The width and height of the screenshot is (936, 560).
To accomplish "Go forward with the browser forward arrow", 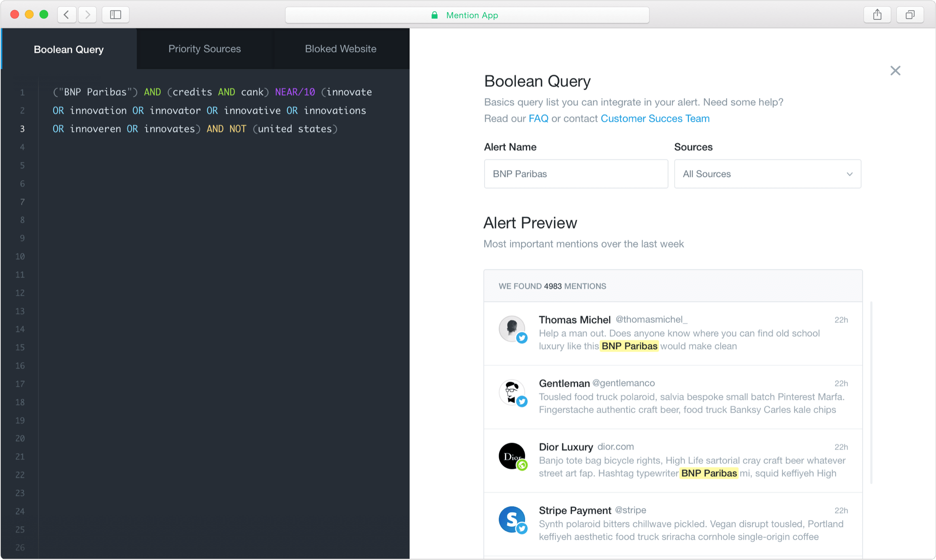I will [x=87, y=15].
